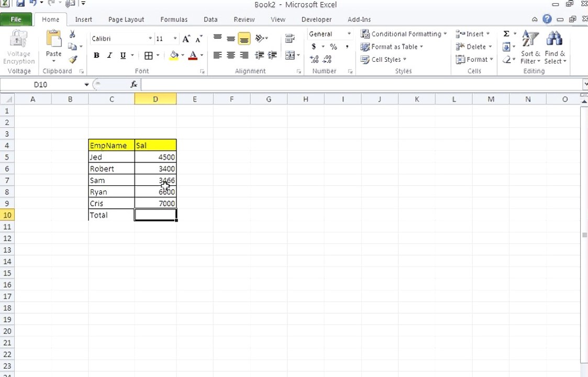Click the Cut scissors icon
Image resolution: width=588 pixels, height=377 pixels.
coord(72,34)
